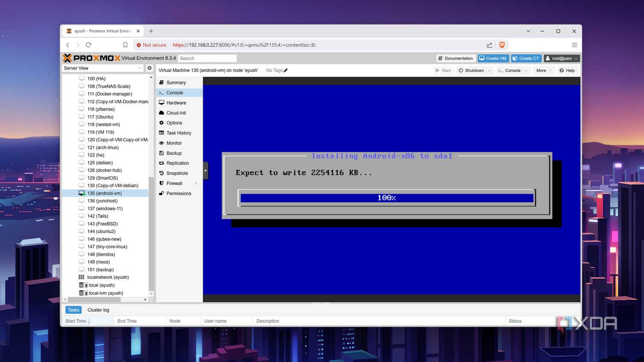644x362 pixels.
Task: Expand the Firewall submenu arrow
Action: (196, 183)
